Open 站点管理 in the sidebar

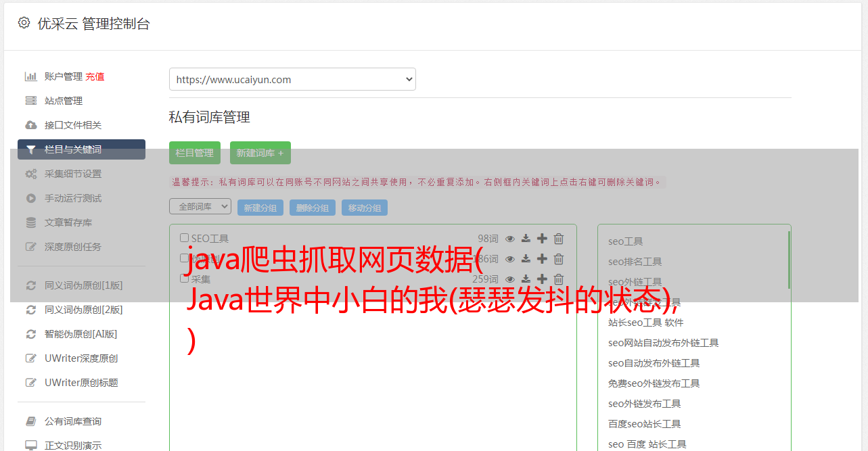[x=64, y=101]
